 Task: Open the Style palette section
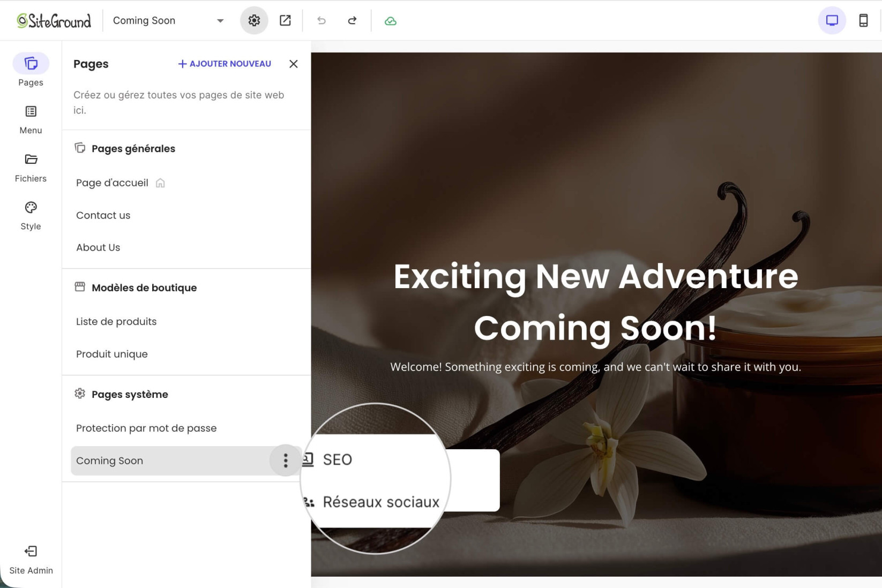click(31, 216)
